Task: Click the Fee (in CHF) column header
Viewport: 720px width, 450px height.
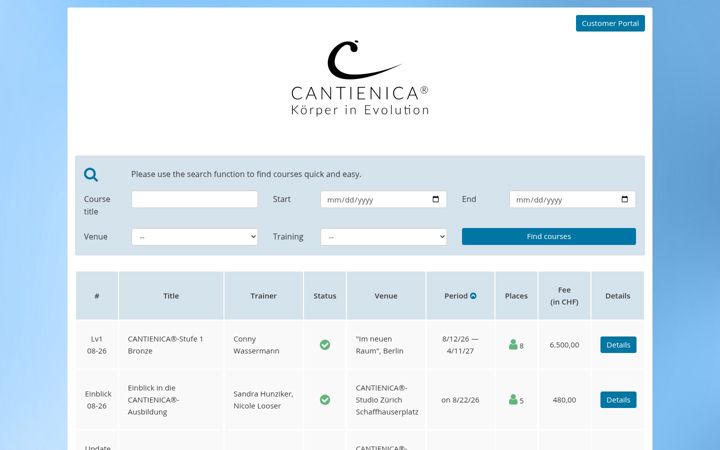Action: point(564,296)
